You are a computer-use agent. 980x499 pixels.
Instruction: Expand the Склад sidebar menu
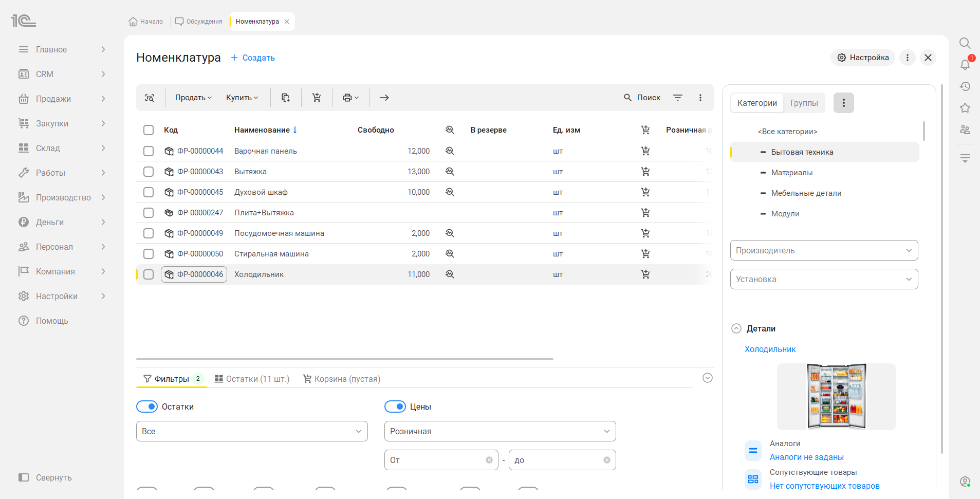click(62, 148)
